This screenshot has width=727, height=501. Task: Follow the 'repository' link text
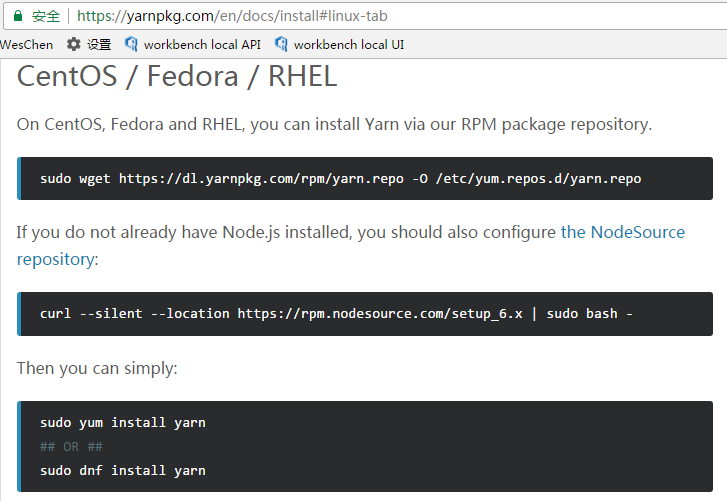tap(57, 259)
